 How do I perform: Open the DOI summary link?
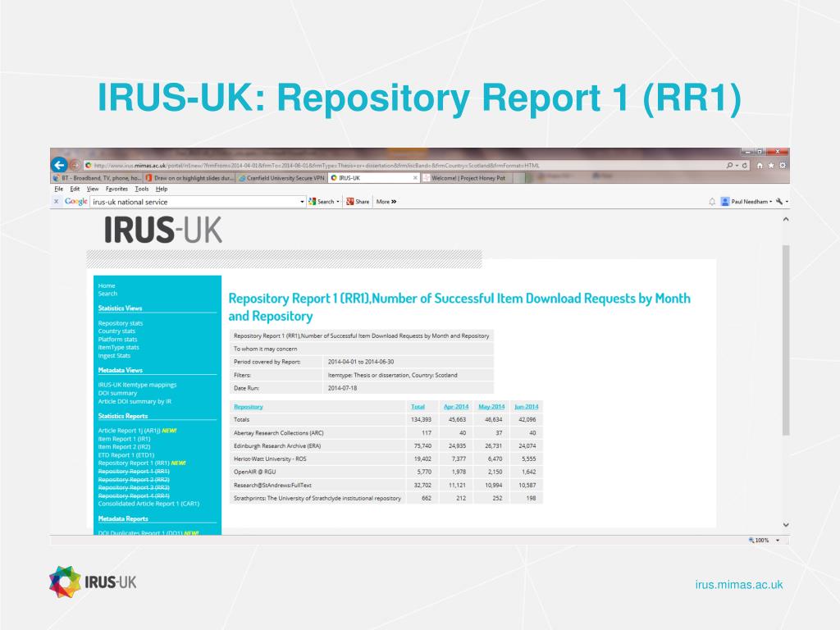[x=118, y=393]
